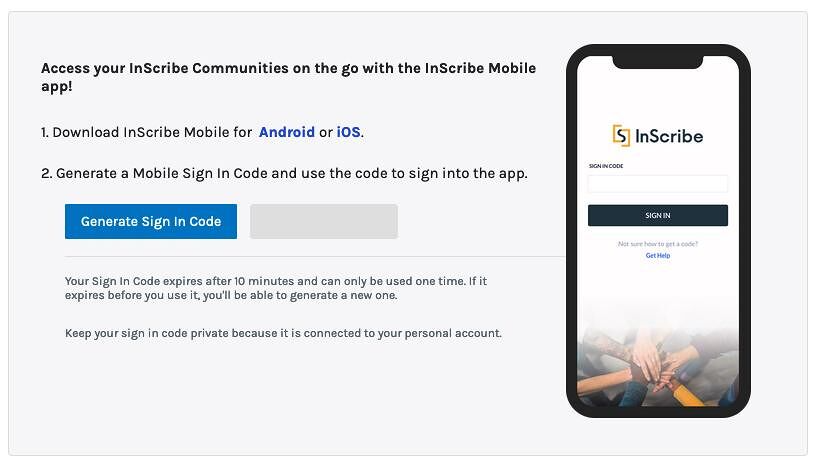Screen dimensions: 817x466
Task: Click the InScribe wordmark on the phone screen
Action: pos(669,136)
